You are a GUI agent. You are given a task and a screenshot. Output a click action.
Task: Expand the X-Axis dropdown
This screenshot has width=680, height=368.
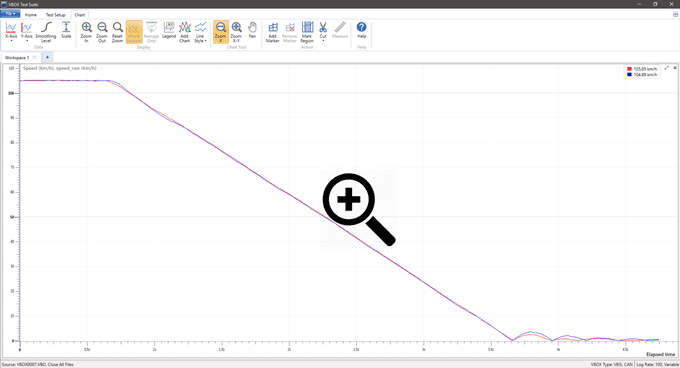pos(11,32)
